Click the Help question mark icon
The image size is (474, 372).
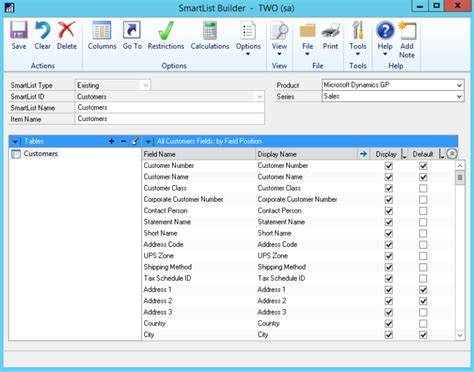tap(385, 31)
